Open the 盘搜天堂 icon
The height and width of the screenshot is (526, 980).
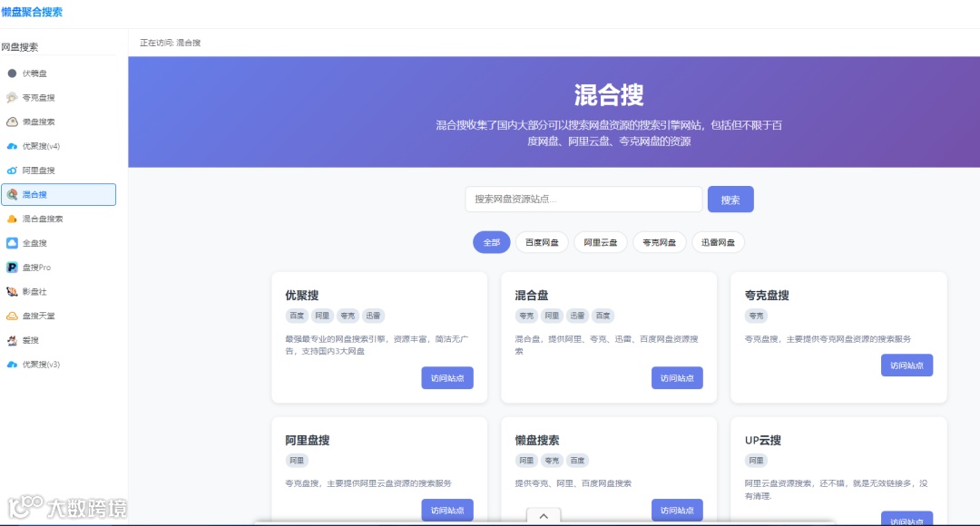(x=12, y=317)
